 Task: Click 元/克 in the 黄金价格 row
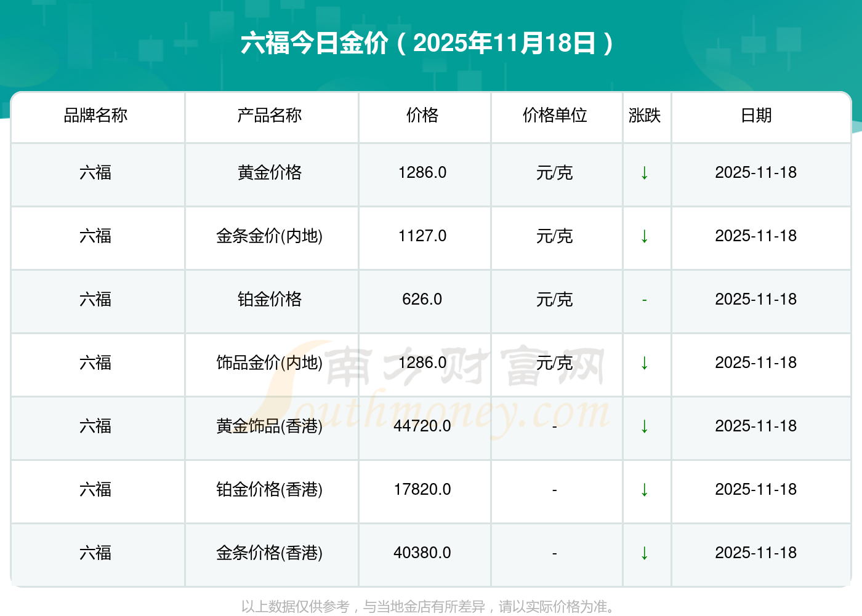[x=555, y=172]
